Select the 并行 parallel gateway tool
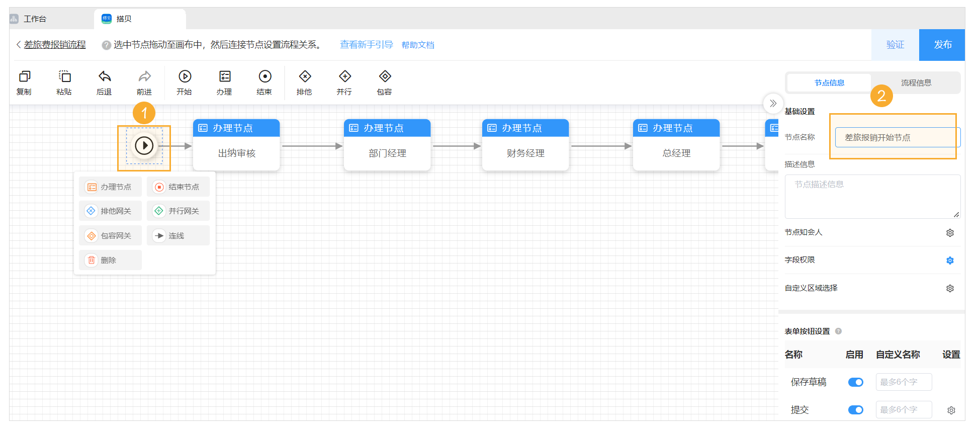 click(344, 82)
